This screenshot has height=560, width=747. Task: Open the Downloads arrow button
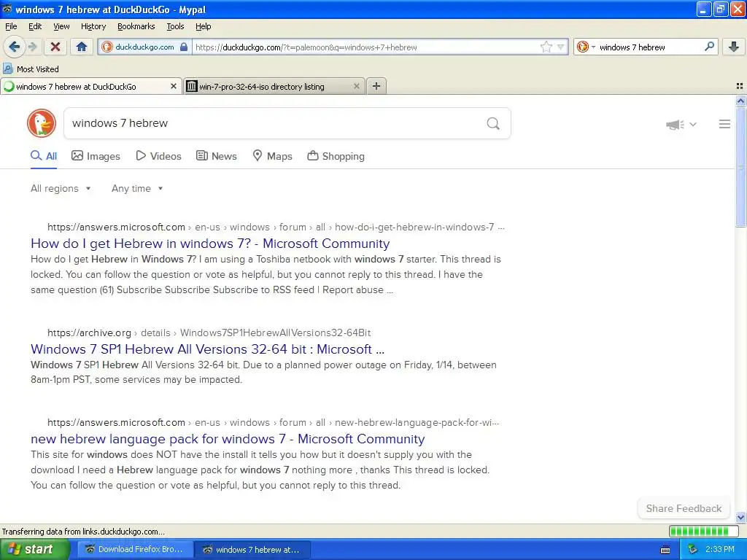(x=734, y=47)
